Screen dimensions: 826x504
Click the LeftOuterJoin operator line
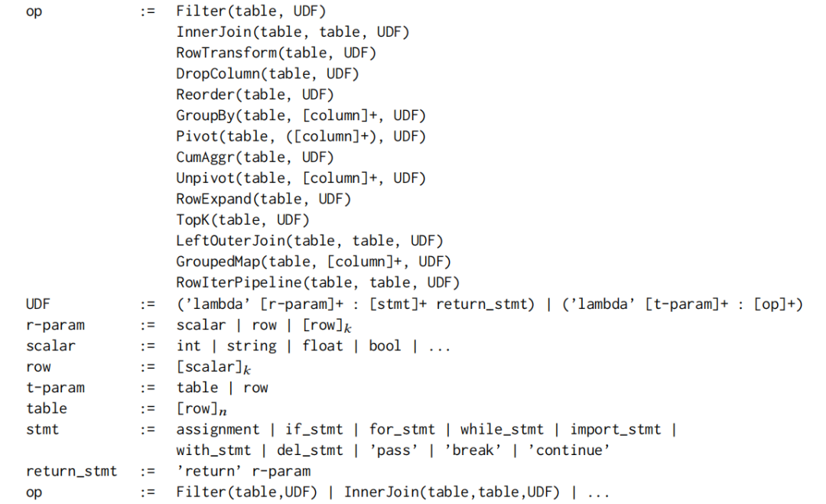pos(309,241)
